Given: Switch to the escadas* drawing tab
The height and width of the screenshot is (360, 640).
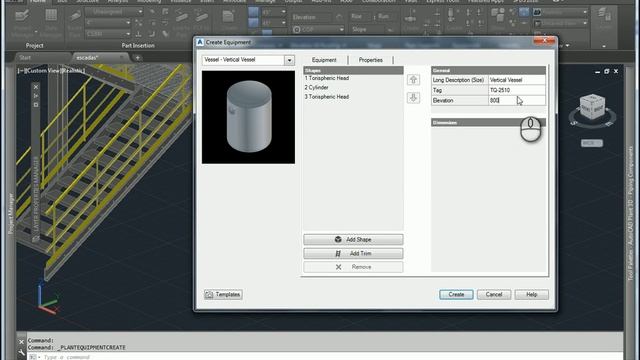Looking at the screenshot, I should pyautogui.click(x=87, y=58).
